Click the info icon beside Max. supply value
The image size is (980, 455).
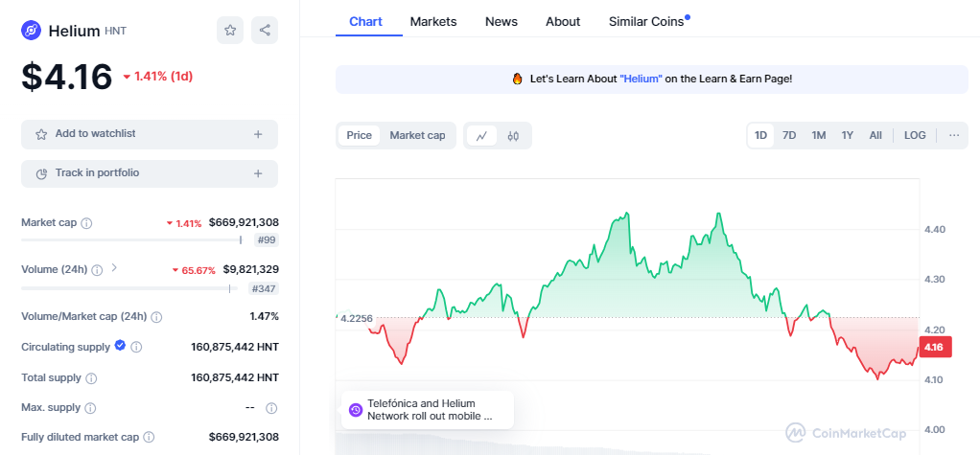271,408
